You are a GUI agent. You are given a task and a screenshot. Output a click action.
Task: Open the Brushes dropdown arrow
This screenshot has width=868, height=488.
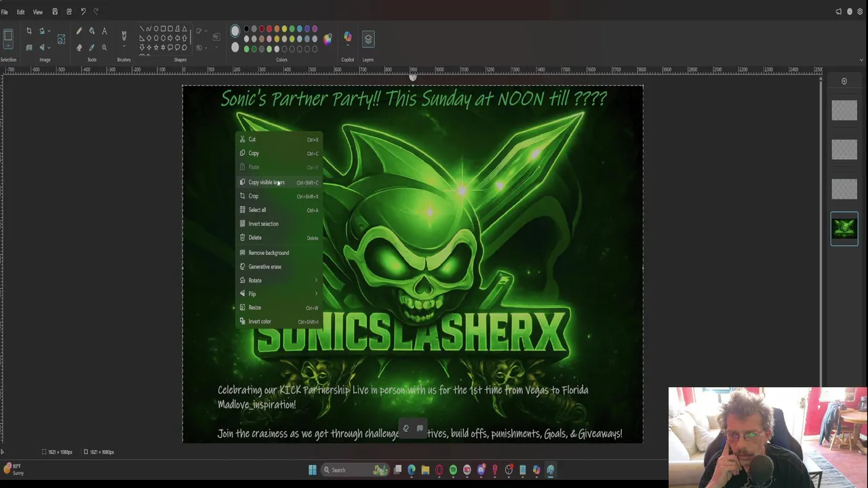point(124,46)
